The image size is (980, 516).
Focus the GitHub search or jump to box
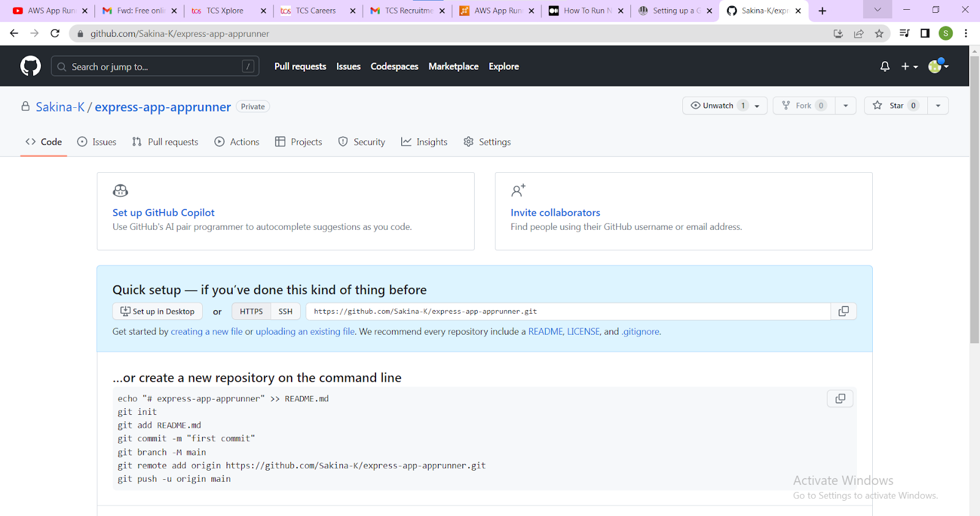[x=155, y=66]
